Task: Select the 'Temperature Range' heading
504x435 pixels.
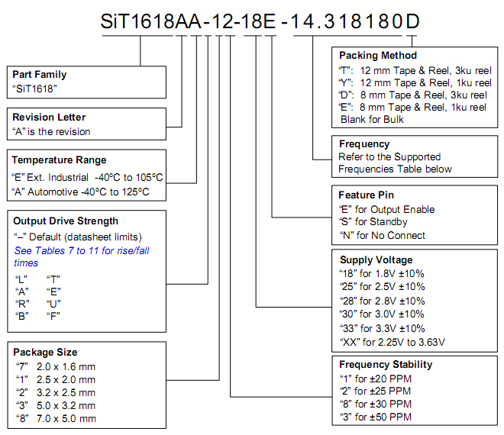Action: tap(59, 160)
